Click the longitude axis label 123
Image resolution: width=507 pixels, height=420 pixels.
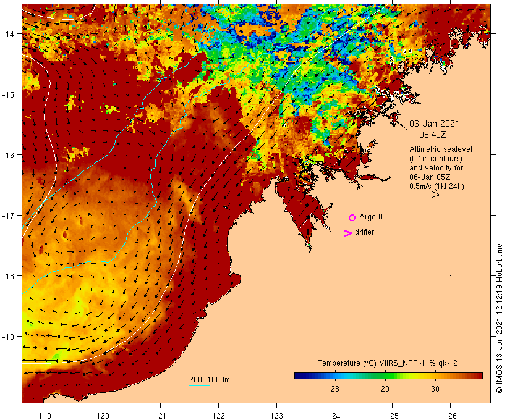click(x=276, y=416)
